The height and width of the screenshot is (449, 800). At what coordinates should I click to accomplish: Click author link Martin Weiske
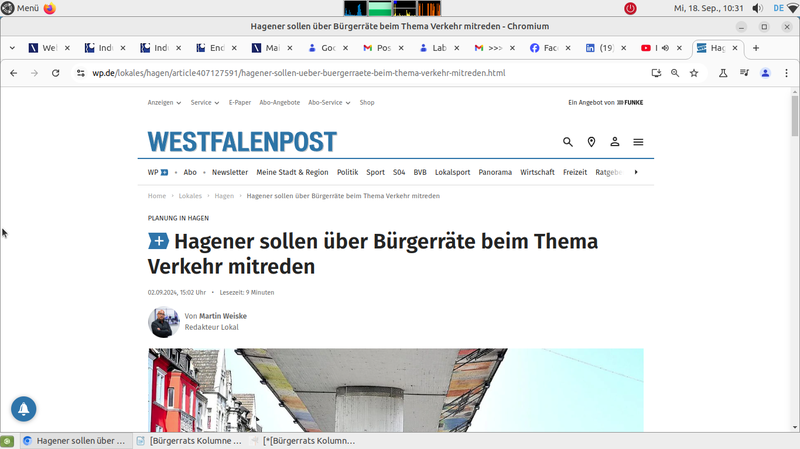coord(222,316)
